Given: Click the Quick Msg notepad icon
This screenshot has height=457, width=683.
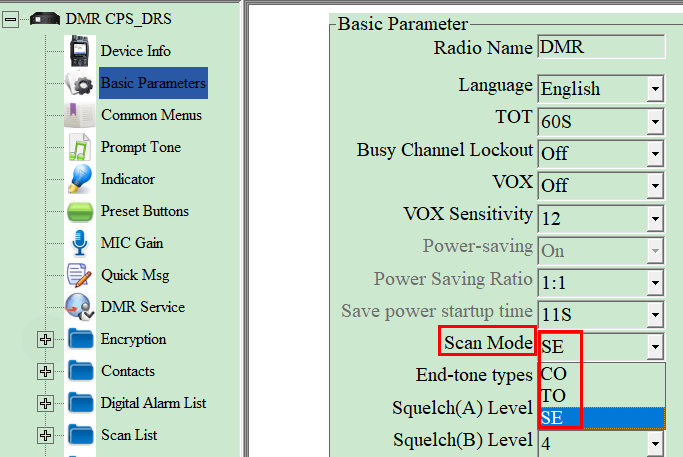Looking at the screenshot, I should coord(80,275).
